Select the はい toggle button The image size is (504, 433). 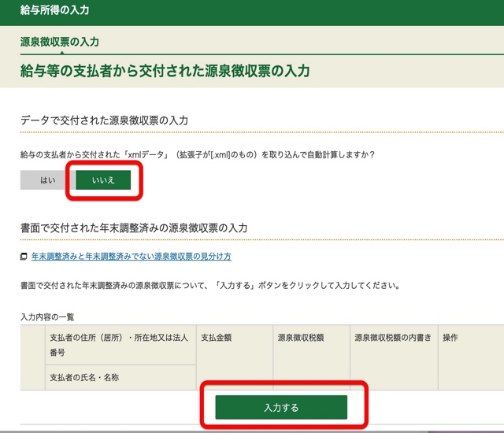pyautogui.click(x=48, y=180)
